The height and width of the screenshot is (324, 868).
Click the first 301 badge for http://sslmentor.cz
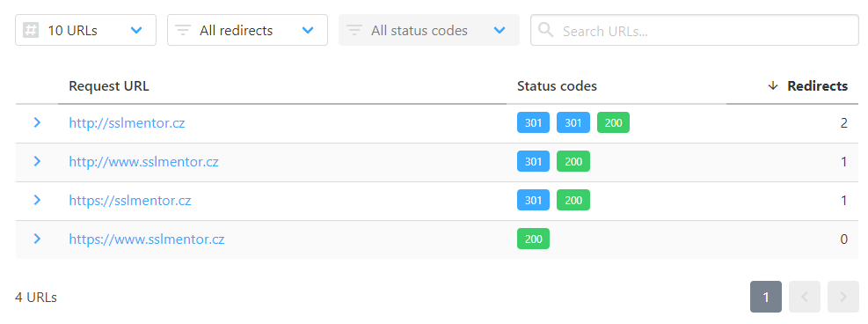tap(533, 123)
